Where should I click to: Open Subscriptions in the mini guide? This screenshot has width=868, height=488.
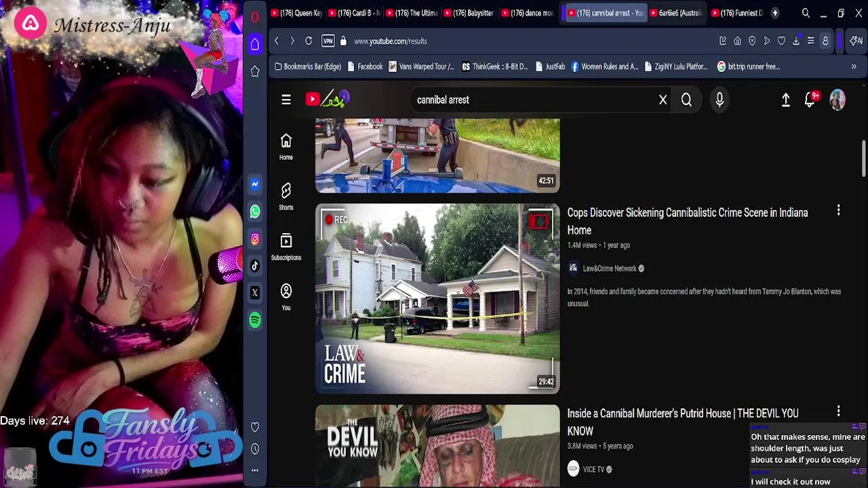286,247
